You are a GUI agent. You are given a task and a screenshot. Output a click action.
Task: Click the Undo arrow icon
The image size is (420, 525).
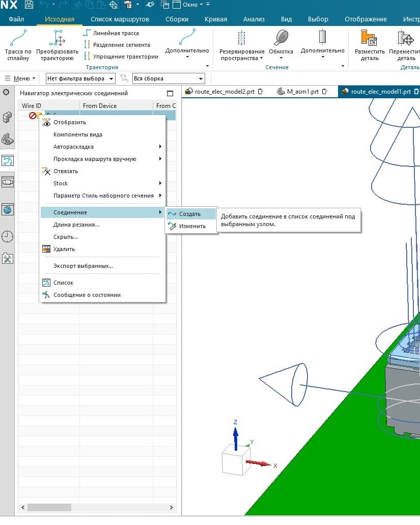click(x=44, y=5)
